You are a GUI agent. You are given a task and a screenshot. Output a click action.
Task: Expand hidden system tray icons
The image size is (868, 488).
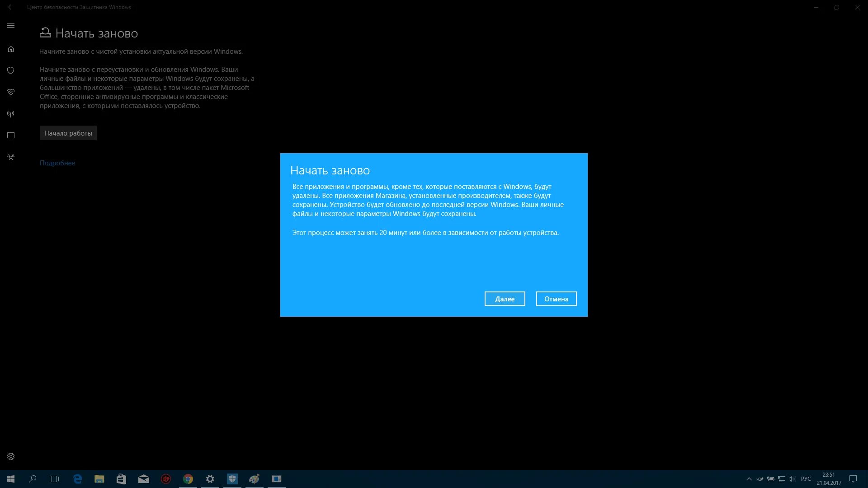click(x=749, y=479)
